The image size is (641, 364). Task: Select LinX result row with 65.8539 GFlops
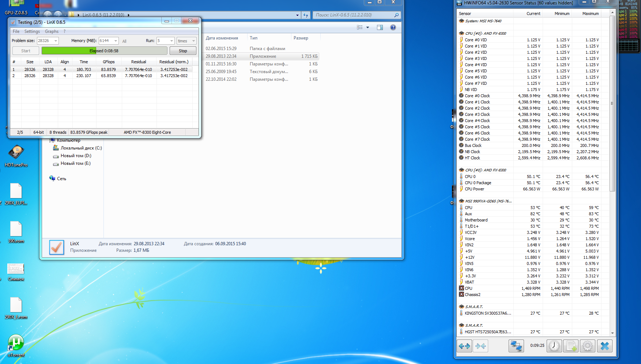[101, 76]
